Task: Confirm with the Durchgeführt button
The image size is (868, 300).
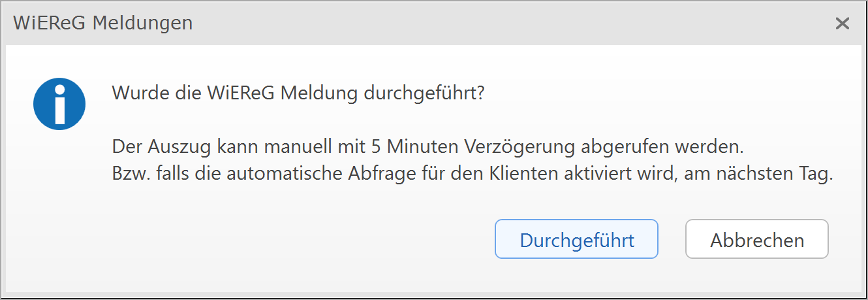Action: click(x=576, y=239)
